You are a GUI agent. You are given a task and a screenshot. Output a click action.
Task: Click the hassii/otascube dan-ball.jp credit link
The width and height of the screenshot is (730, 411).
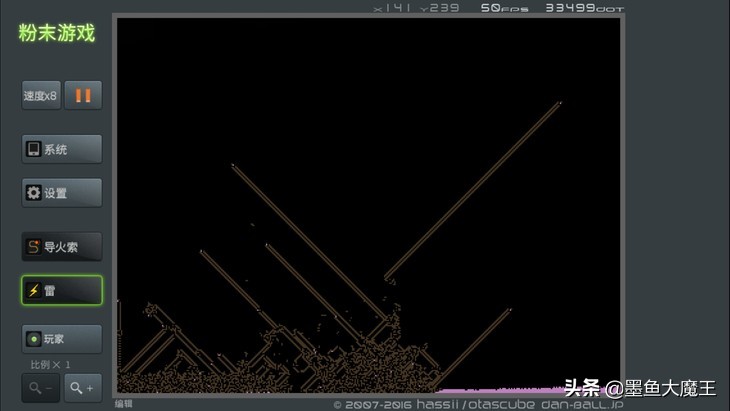(478, 405)
